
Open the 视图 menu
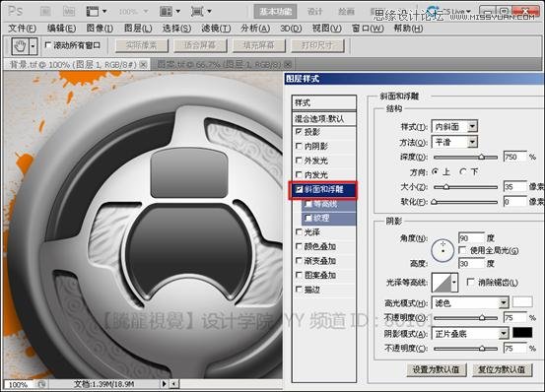click(327, 29)
